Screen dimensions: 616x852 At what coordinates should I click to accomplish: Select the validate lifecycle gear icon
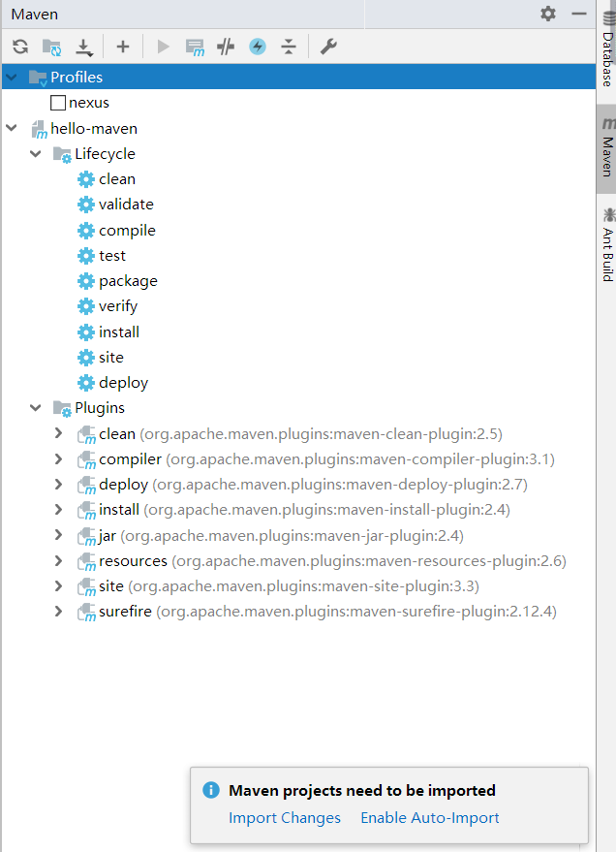point(86,205)
